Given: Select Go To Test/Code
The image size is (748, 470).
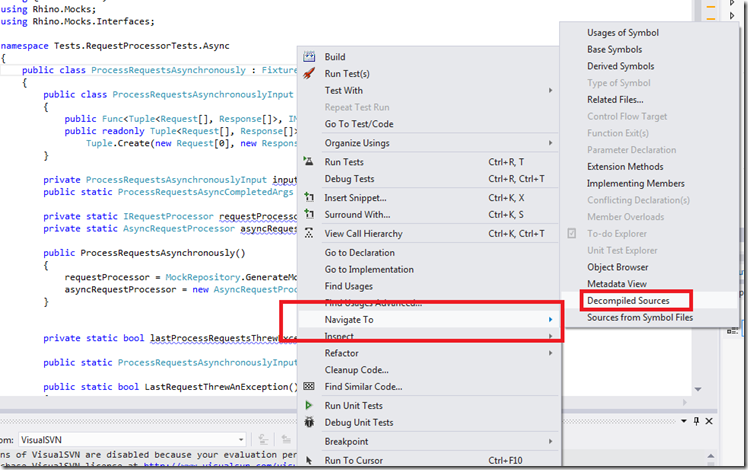Looking at the screenshot, I should point(359,124).
